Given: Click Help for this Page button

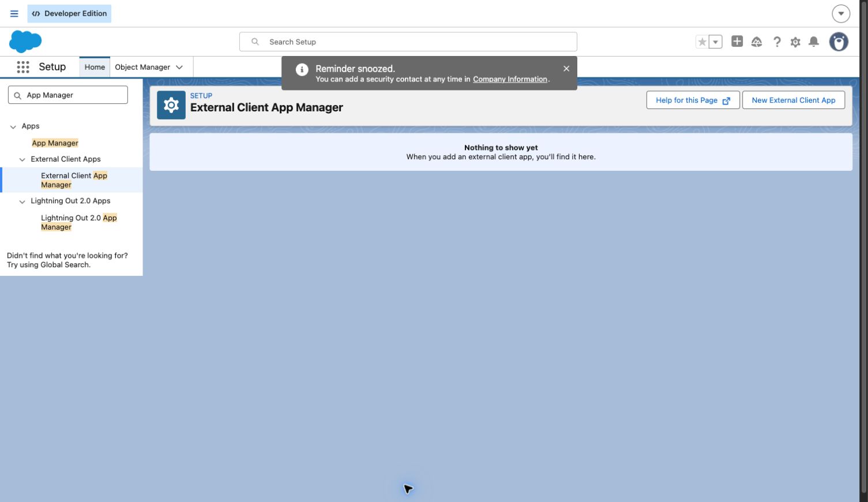Looking at the screenshot, I should 693,100.
